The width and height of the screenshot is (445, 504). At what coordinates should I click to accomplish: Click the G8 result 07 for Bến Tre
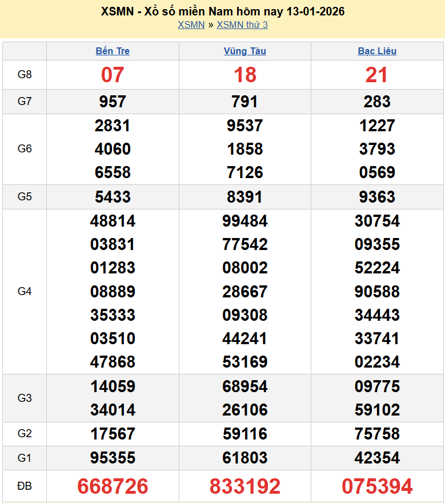[113, 75]
